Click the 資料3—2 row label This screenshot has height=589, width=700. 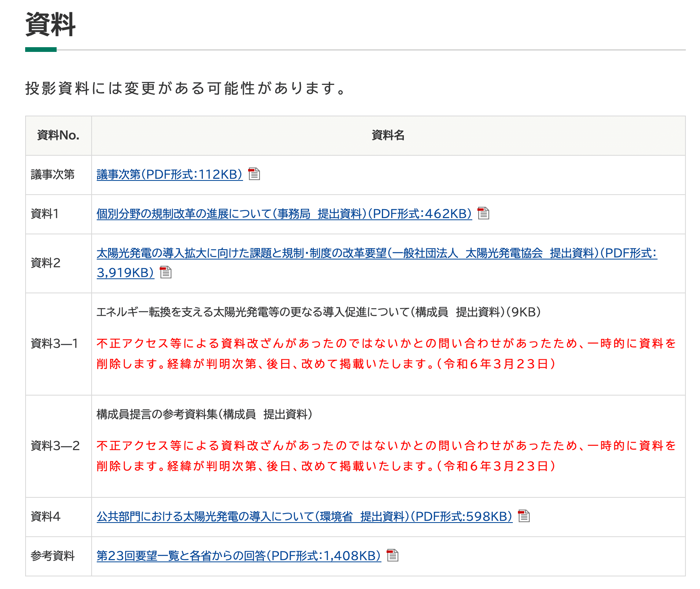point(55,446)
